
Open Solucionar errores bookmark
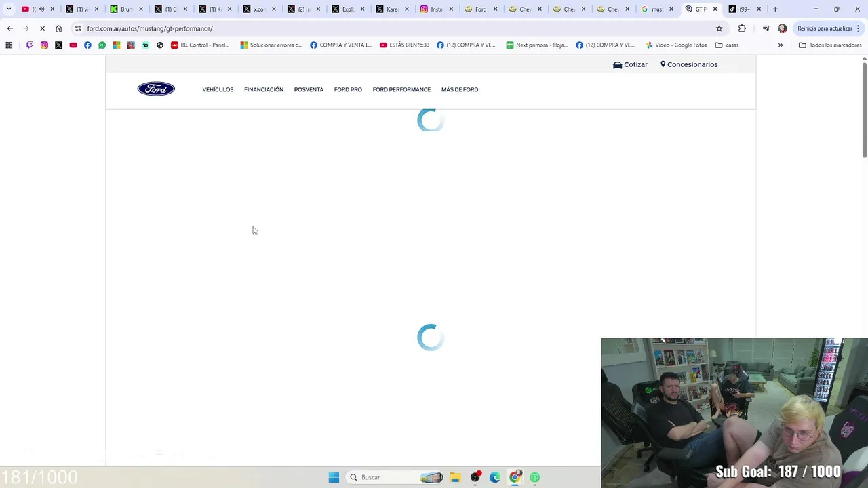[271, 45]
